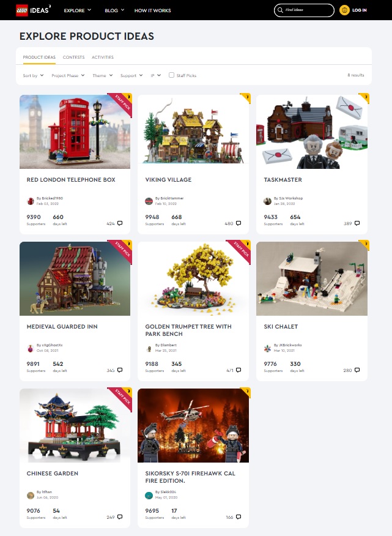
Task: Click the LEGO Ideas logo
Action: pyautogui.click(x=33, y=10)
